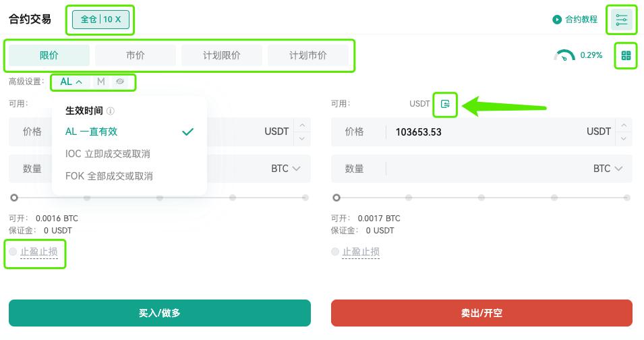Click play icon beside 合约教程

coord(557,20)
